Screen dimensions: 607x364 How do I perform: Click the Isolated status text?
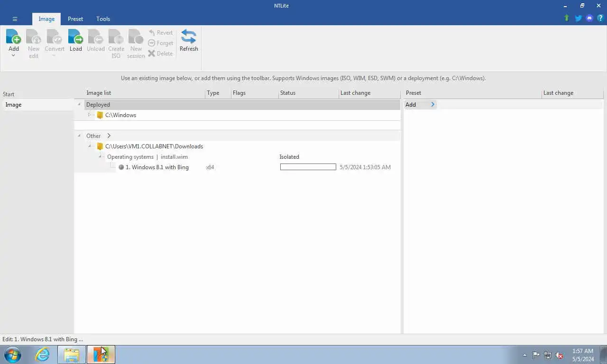click(x=289, y=157)
